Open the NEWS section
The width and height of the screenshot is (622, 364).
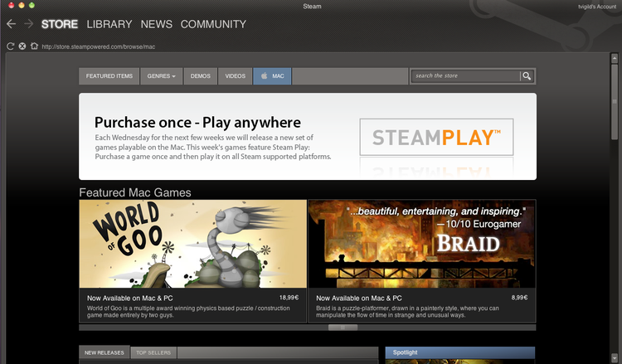(156, 24)
